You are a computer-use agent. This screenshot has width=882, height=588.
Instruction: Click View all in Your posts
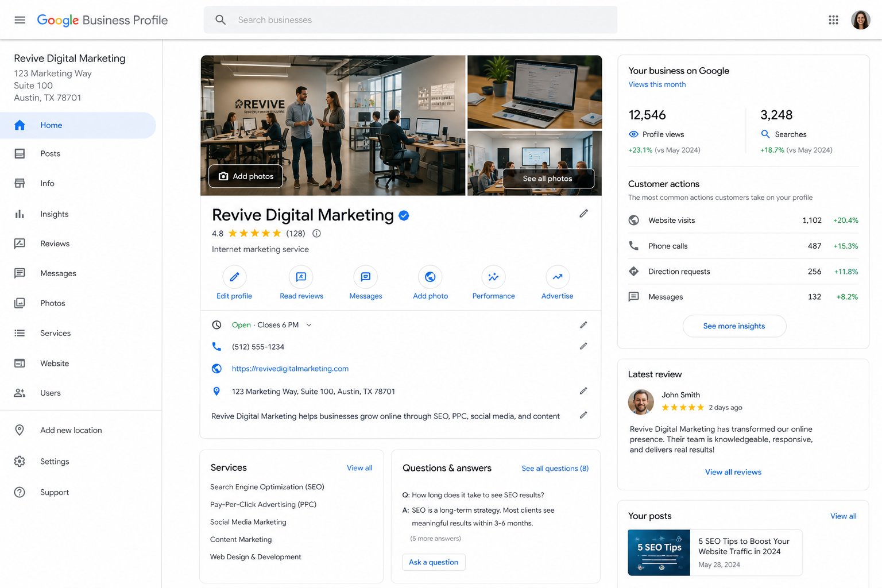[843, 516]
